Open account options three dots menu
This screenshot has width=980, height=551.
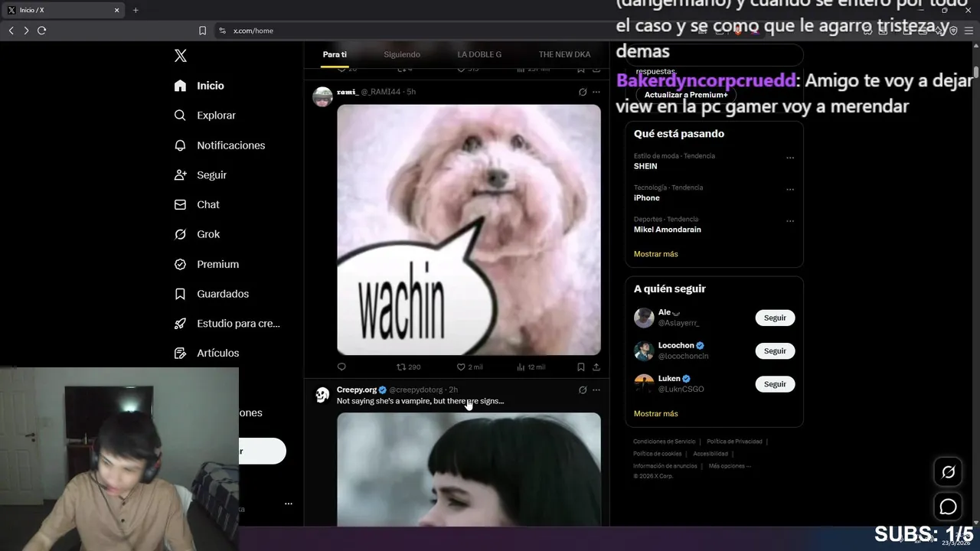289,504
